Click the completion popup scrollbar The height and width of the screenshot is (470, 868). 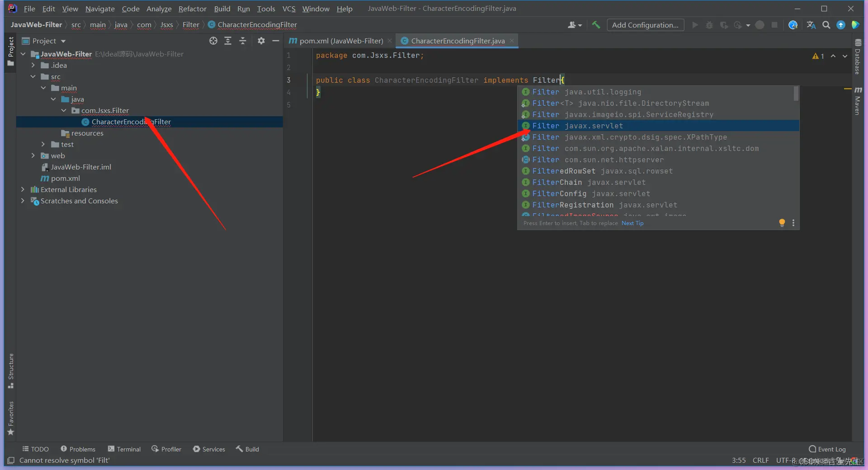point(796,94)
